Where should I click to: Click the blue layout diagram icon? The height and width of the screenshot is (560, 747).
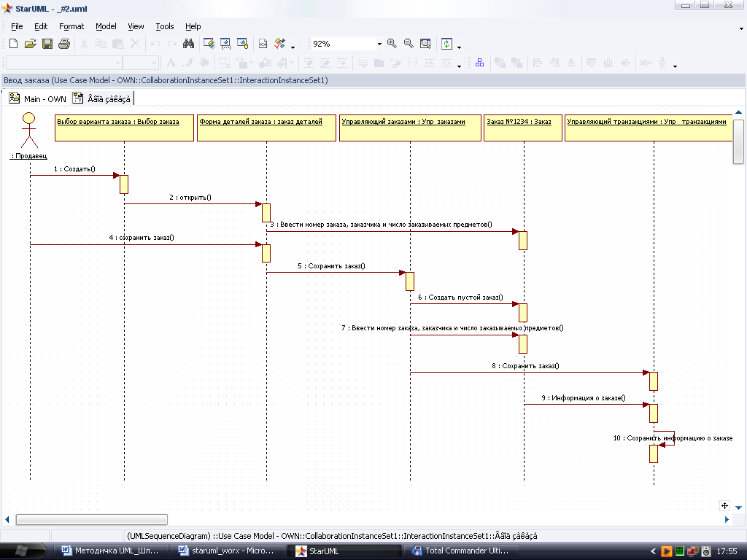coord(480,63)
